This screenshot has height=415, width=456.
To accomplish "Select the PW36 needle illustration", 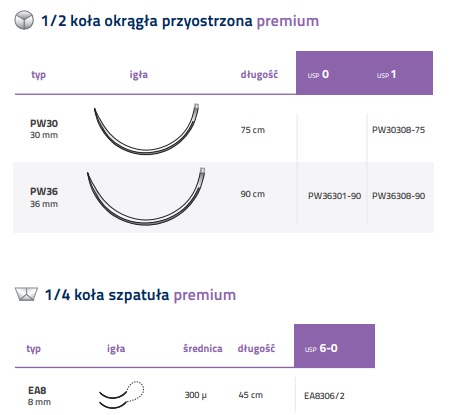I will point(146,197).
